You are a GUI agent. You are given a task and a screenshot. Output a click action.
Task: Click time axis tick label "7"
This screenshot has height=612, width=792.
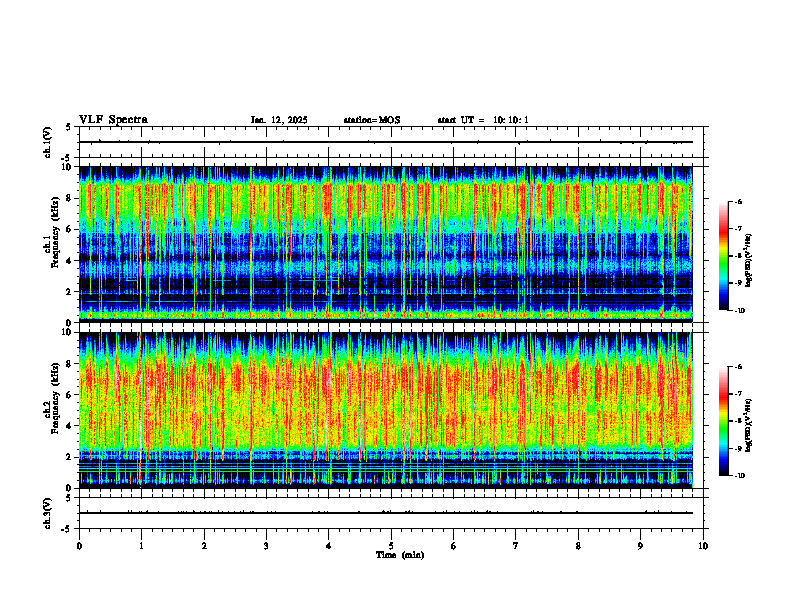pos(516,546)
